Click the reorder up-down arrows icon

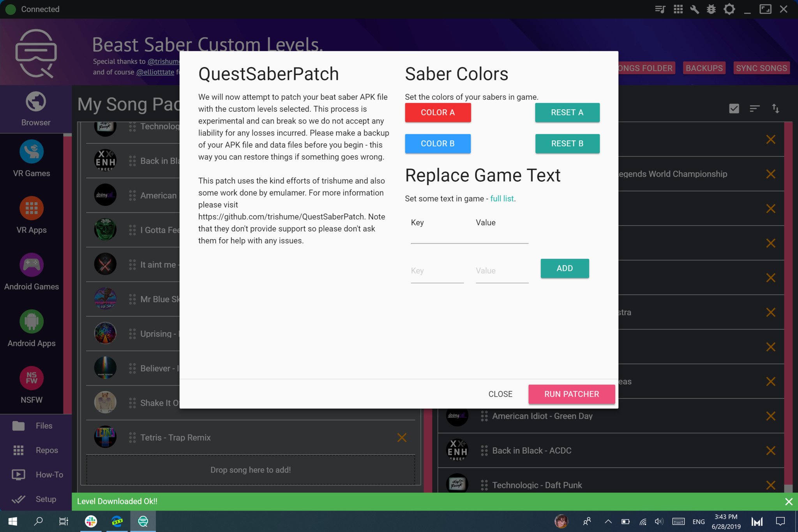click(775, 108)
